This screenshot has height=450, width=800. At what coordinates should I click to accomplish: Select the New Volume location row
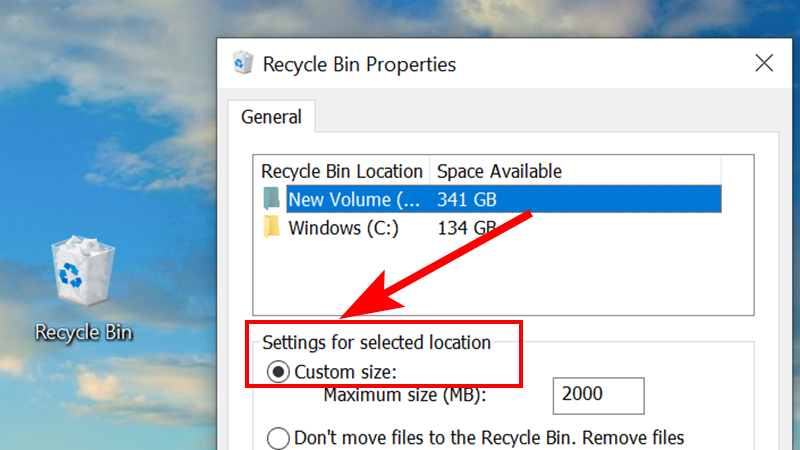point(504,199)
